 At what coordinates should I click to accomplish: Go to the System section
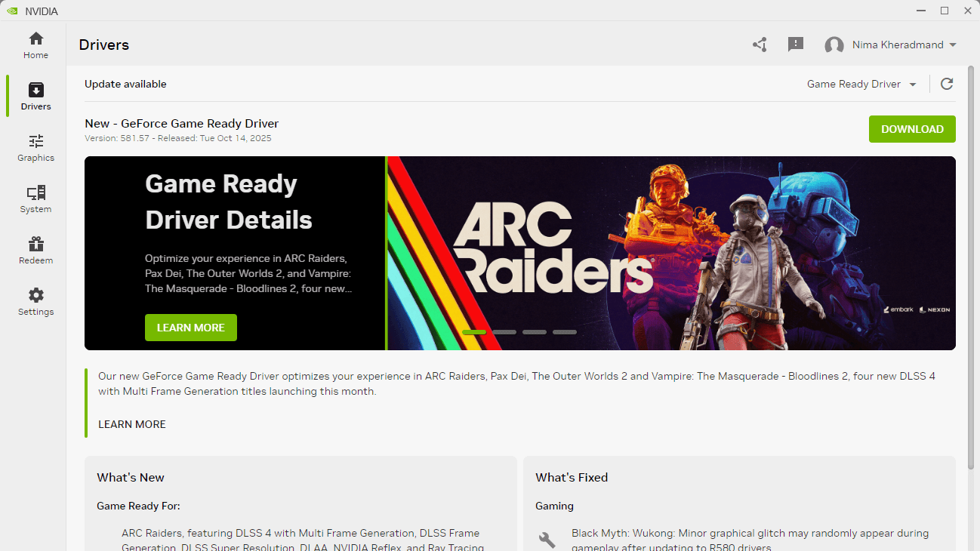[x=35, y=199]
